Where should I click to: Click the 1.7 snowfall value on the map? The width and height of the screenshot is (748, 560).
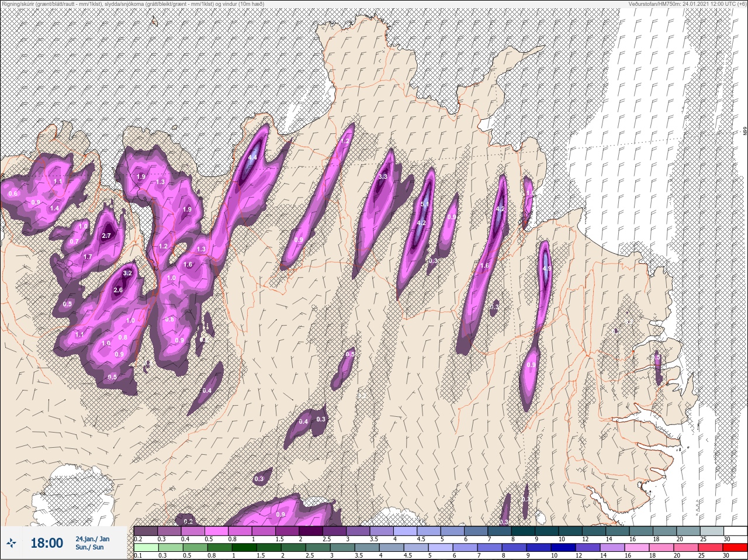pos(88,257)
